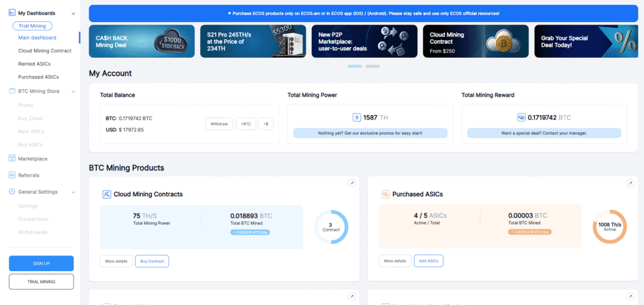Open the CA$H BACK Mining Deal banner
644x305 pixels.
click(142, 42)
